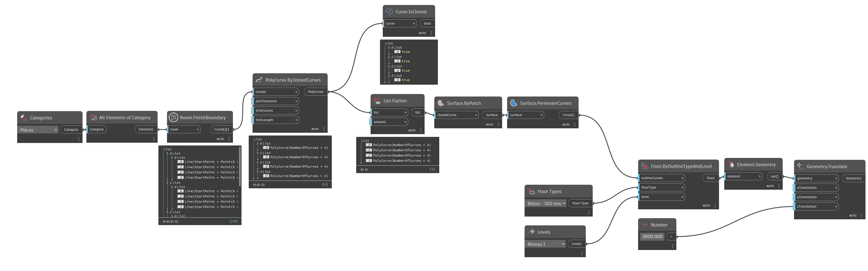The image size is (868, 271).
Task: Click the All Elements of Category node icon
Action: point(93,117)
